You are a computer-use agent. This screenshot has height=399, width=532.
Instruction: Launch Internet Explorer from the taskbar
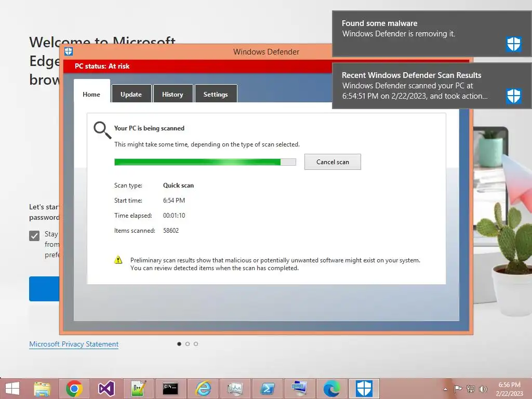(203, 389)
